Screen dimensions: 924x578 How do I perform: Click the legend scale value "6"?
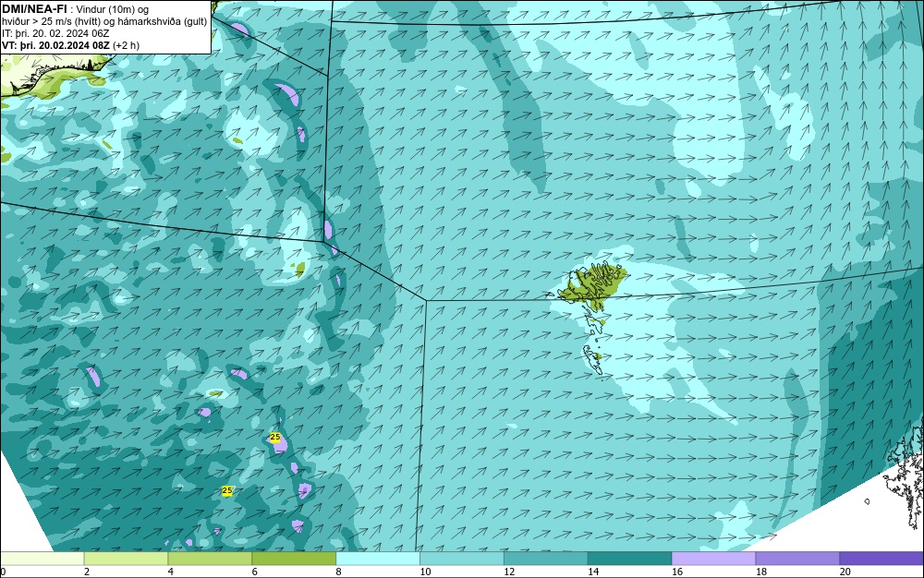pos(255,572)
